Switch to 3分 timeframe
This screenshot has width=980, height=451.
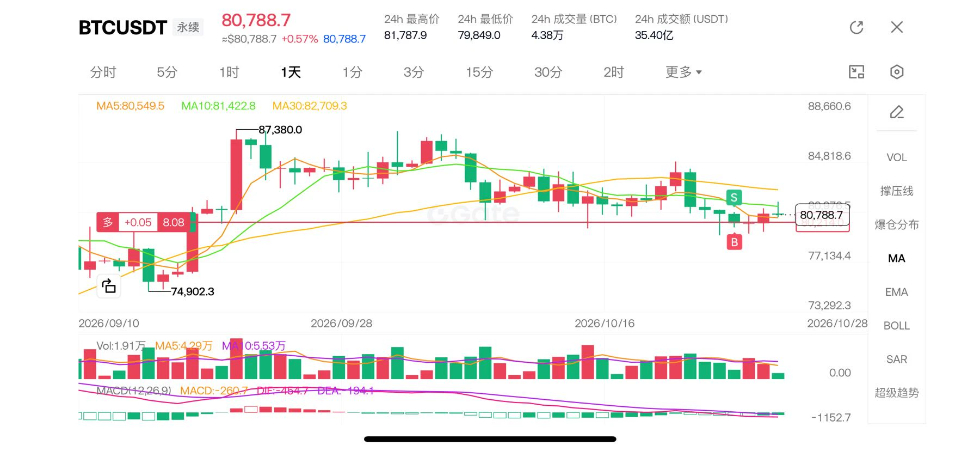point(414,72)
